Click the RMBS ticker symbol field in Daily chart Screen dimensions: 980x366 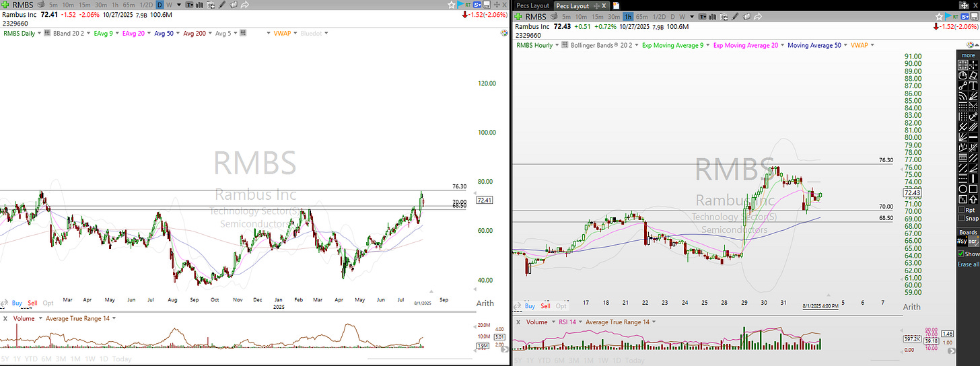[x=23, y=5]
